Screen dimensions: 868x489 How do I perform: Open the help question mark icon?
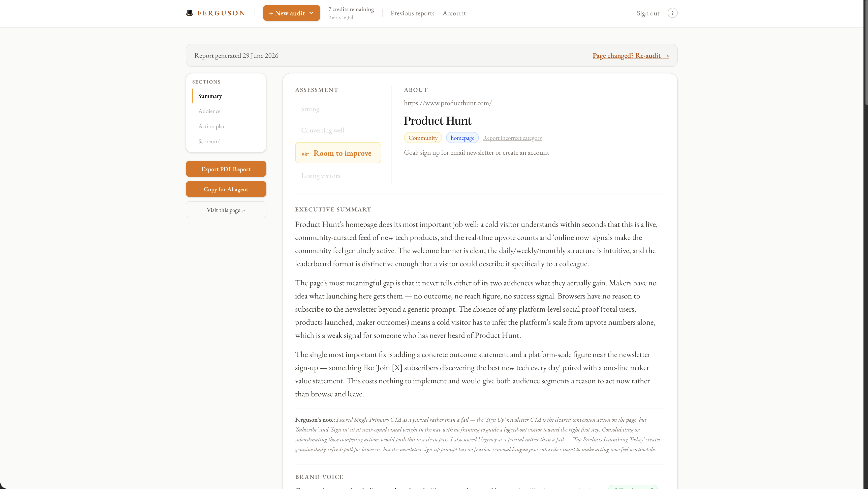pos(672,13)
